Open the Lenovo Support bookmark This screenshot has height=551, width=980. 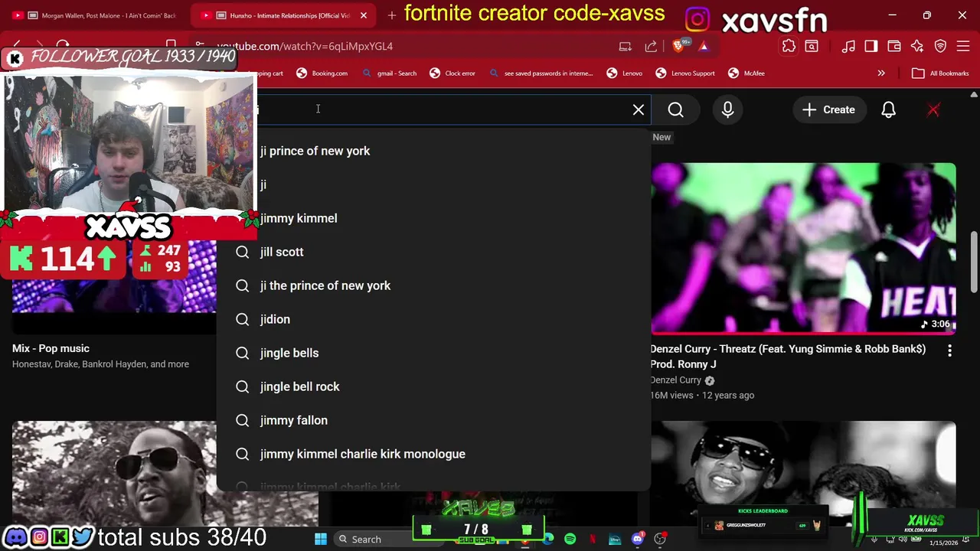tap(685, 73)
